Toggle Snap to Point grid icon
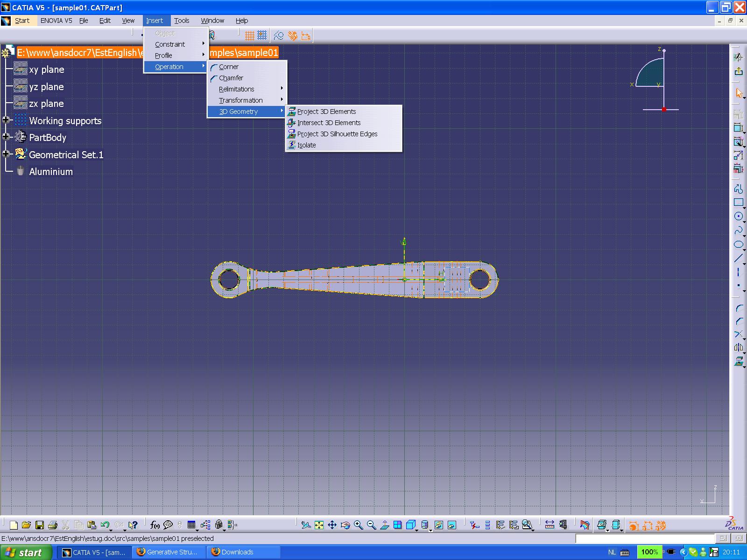The image size is (747, 560). (x=262, y=35)
